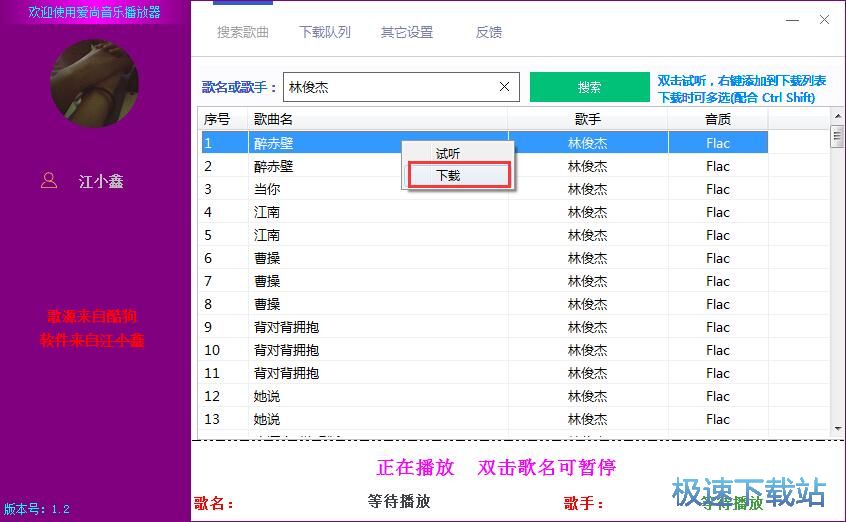
Task: Click the scrollbar down arrow
Action: tap(837, 429)
